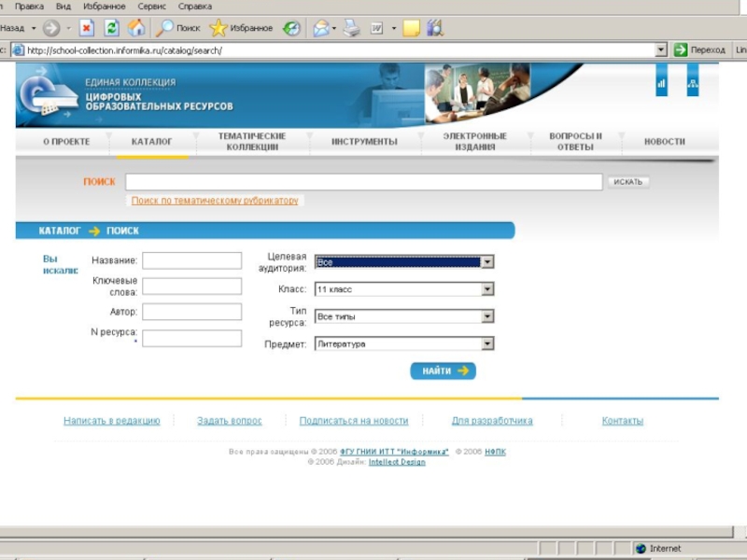
Task: Click the site map icon in the header
Action: [692, 85]
